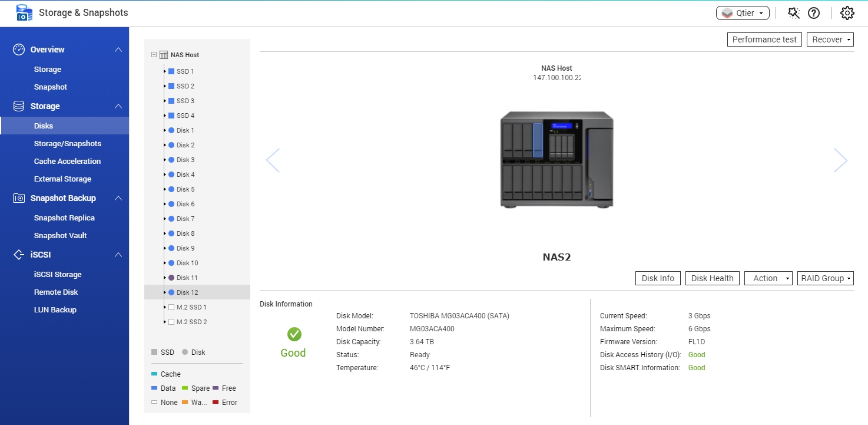Open the RAID Group dropdown
This screenshot has height=425, width=868.
click(x=825, y=278)
